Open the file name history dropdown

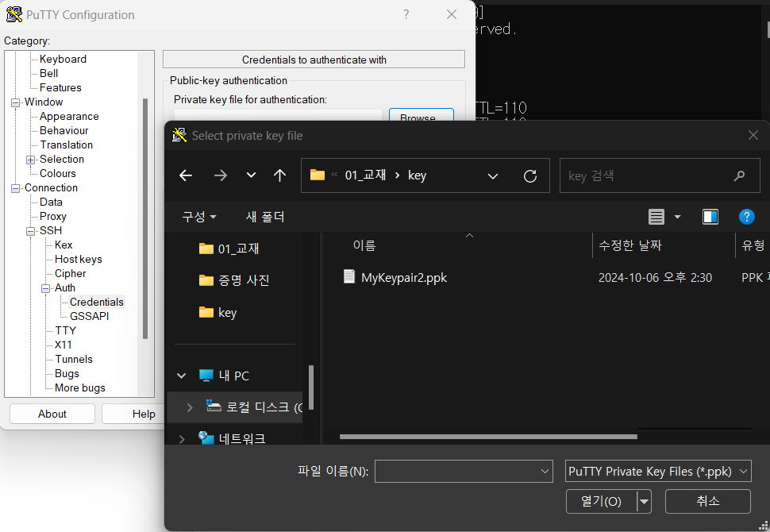tap(545, 471)
